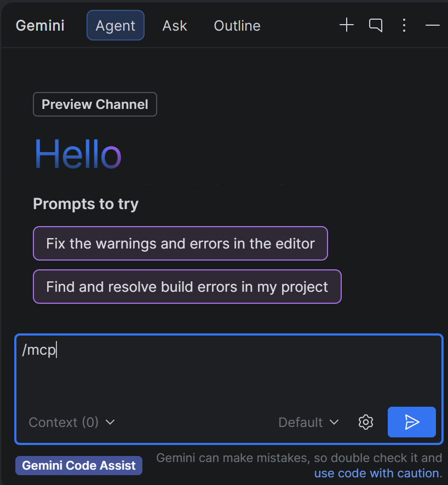Viewport: 448px width, 485px height.
Task: Open the Default mode dropdown
Action: (x=309, y=422)
